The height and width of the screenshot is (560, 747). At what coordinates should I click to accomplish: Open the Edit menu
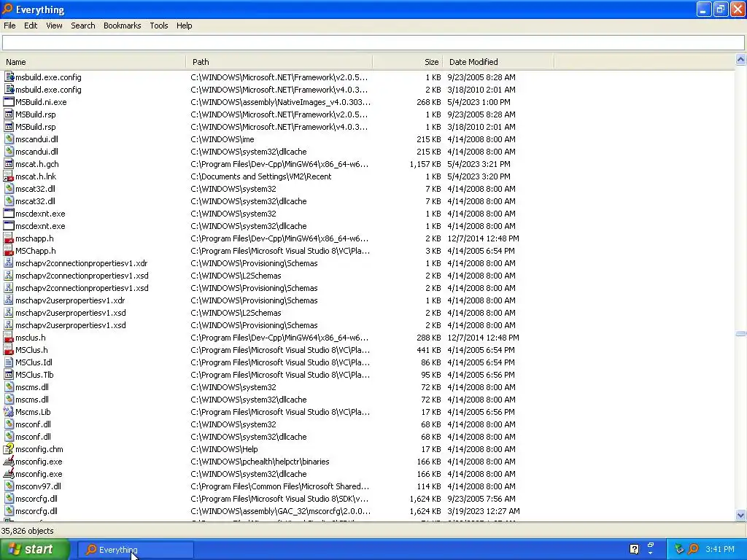pyautogui.click(x=31, y=26)
